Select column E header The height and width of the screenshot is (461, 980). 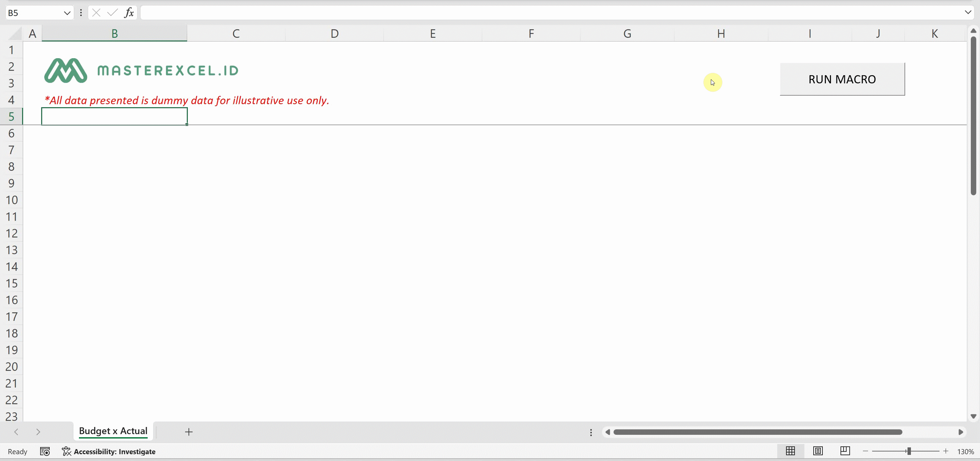(432, 33)
